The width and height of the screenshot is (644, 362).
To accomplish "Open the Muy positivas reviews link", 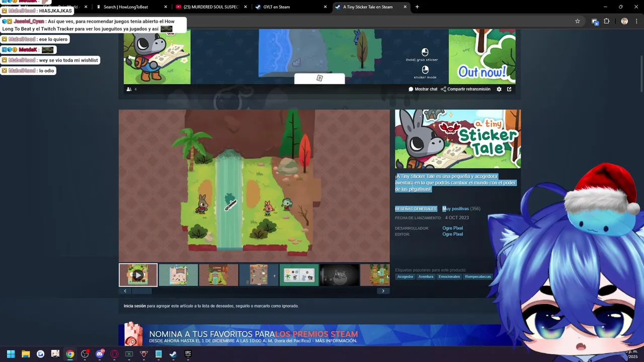I will click(x=455, y=209).
